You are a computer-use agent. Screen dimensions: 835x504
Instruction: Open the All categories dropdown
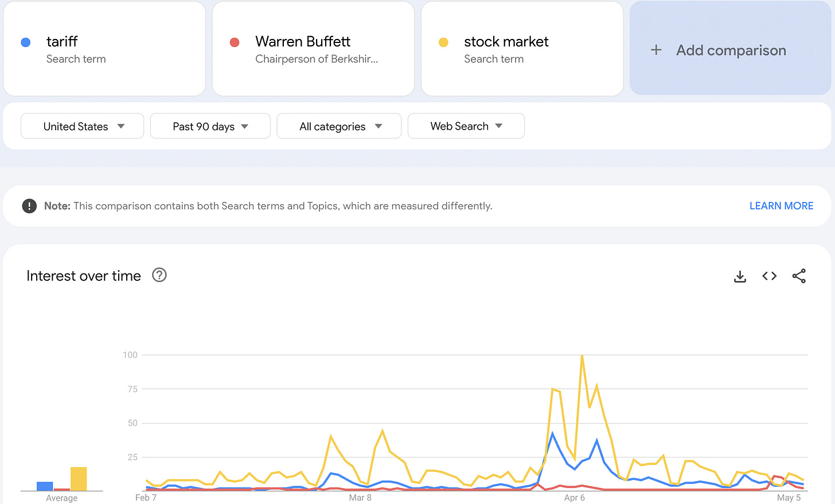point(339,126)
